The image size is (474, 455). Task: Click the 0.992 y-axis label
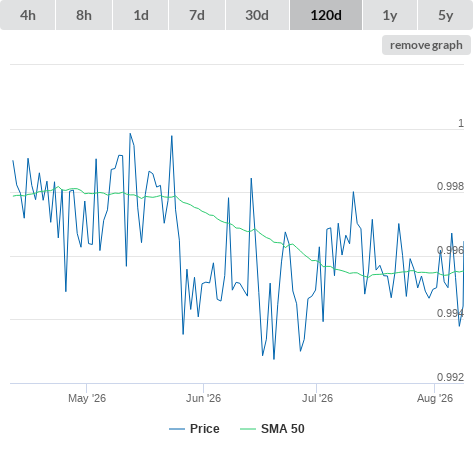(x=450, y=377)
